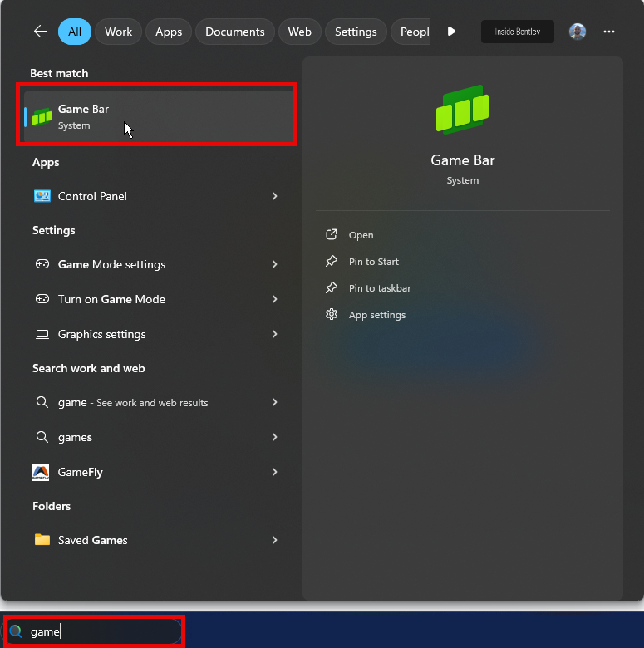Switch to the Documents filter tab
The height and width of the screenshot is (648, 644).
tap(235, 32)
